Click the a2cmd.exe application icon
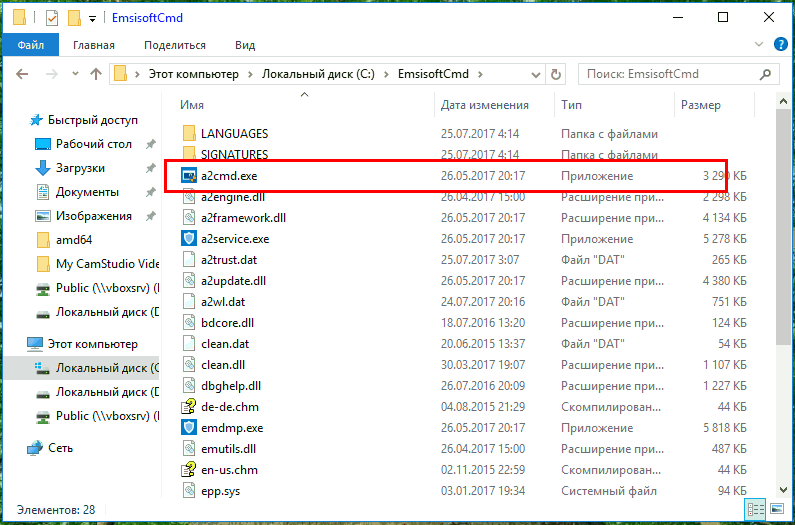Viewport: 795px width, 525px height. tap(189, 176)
